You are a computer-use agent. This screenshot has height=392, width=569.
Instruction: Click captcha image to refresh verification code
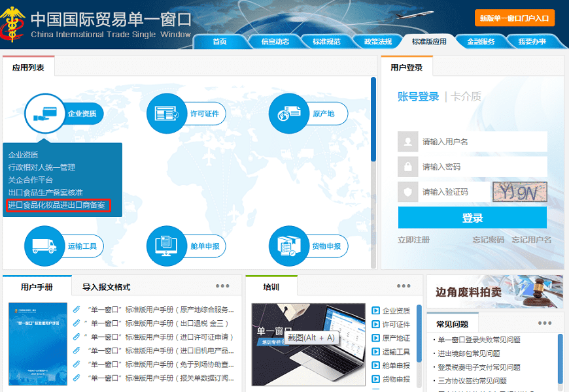click(519, 191)
